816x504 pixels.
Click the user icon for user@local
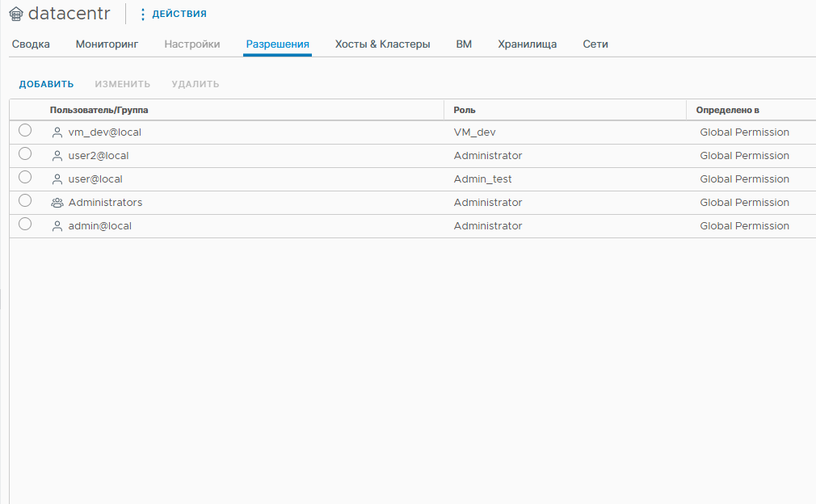click(x=57, y=179)
